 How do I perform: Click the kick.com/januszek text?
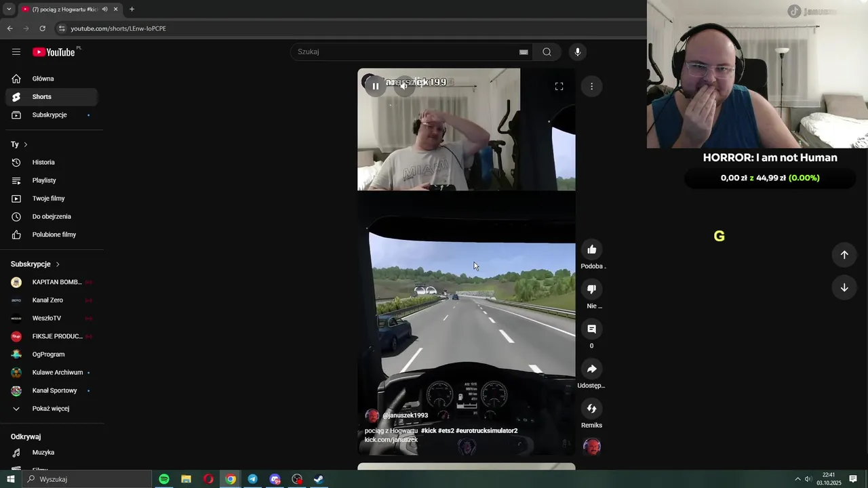tap(391, 440)
